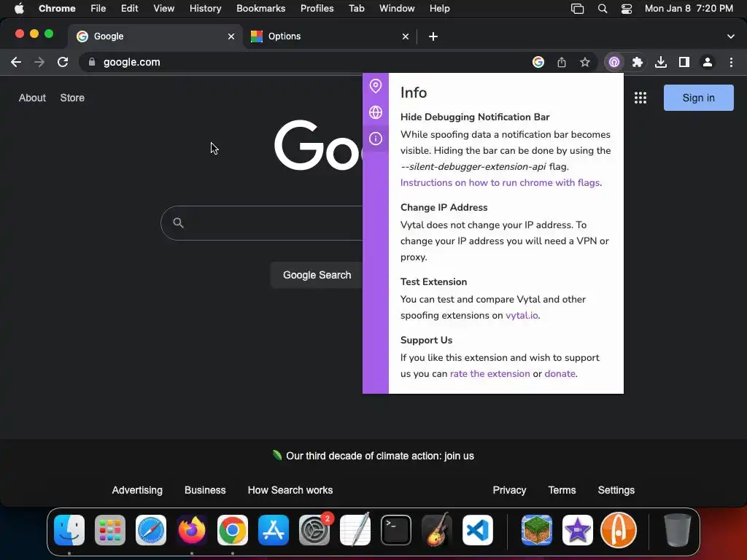The width and height of the screenshot is (747, 560).
Task: Open Terminal from the dock
Action: pyautogui.click(x=396, y=530)
